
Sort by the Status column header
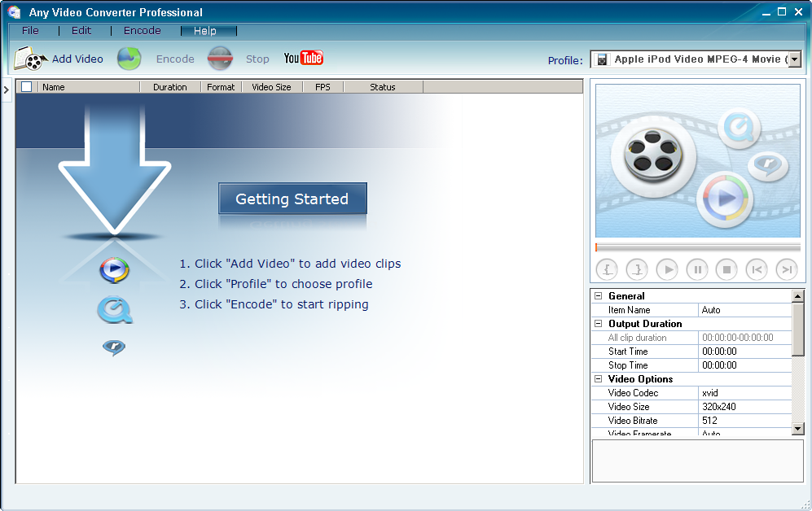click(x=384, y=87)
